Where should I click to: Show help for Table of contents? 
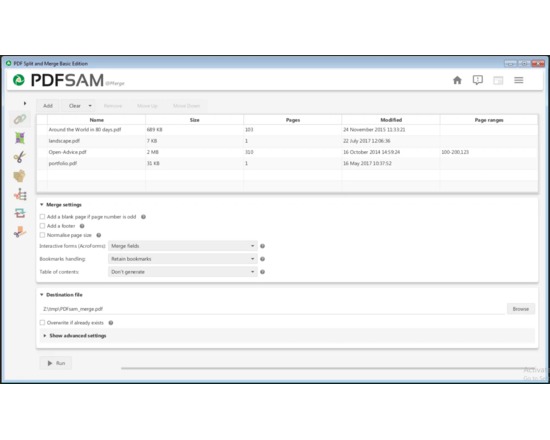click(262, 272)
